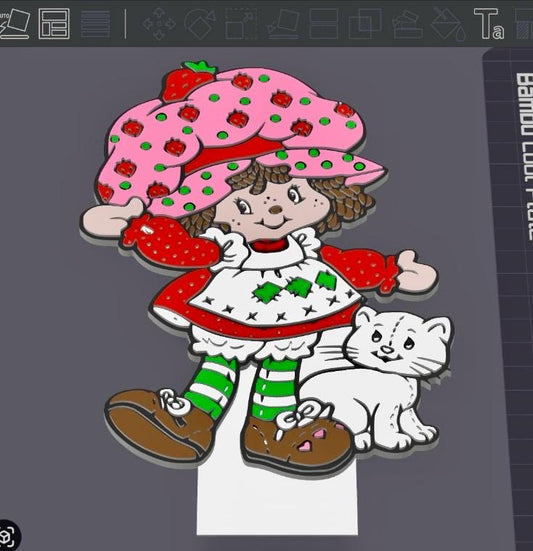Select the Color Painting bucket tool
This screenshot has height=551, width=533.
click(x=449, y=24)
